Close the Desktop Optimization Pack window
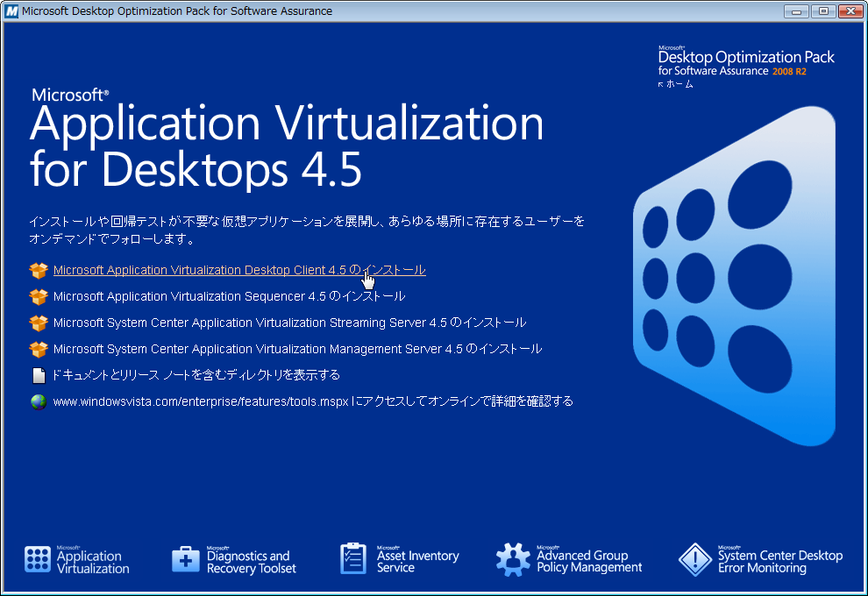The image size is (868, 596). click(x=849, y=11)
